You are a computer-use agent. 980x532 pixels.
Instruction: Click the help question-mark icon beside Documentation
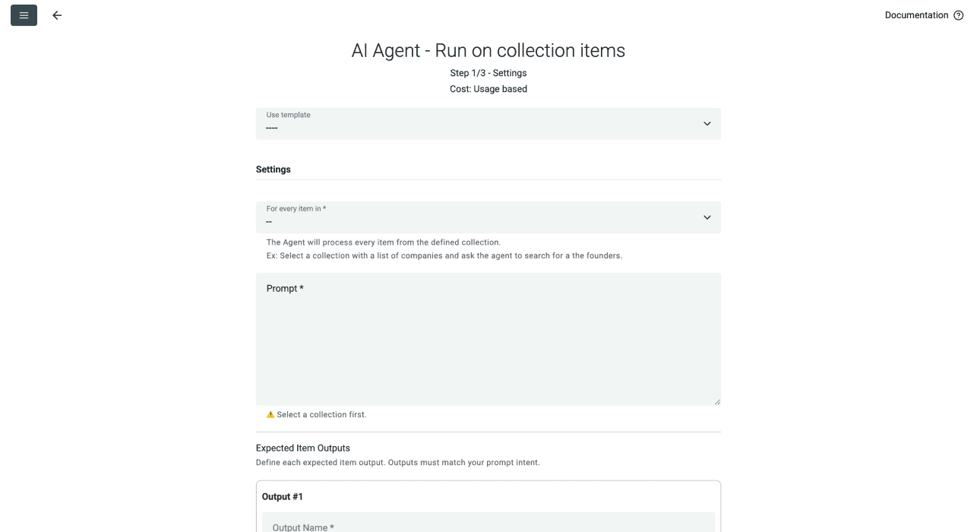coord(958,14)
